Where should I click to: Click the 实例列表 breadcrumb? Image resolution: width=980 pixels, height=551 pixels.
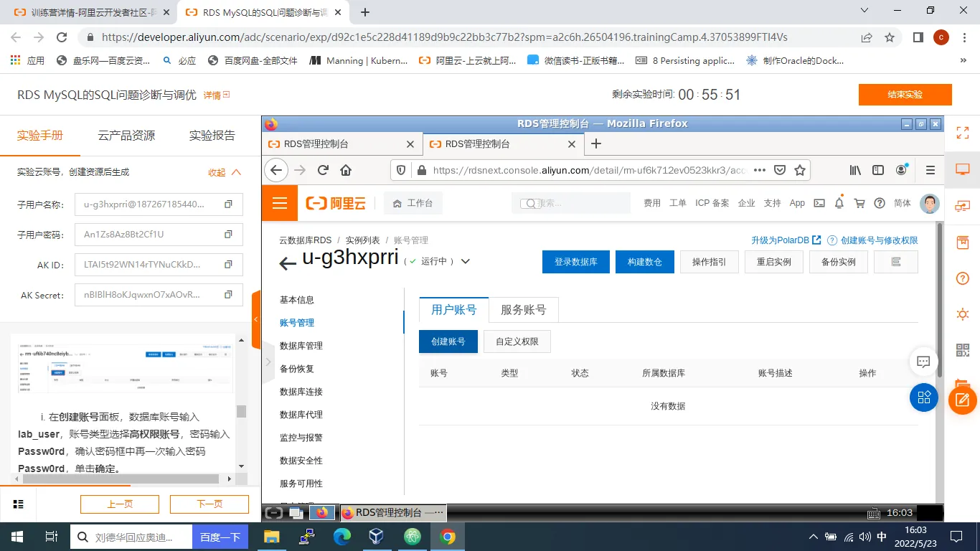coord(362,240)
